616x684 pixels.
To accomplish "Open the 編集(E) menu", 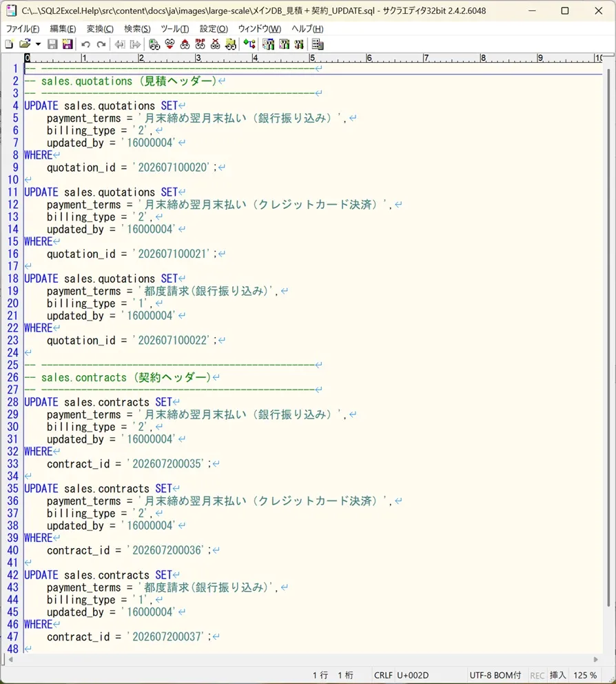I will click(x=63, y=29).
